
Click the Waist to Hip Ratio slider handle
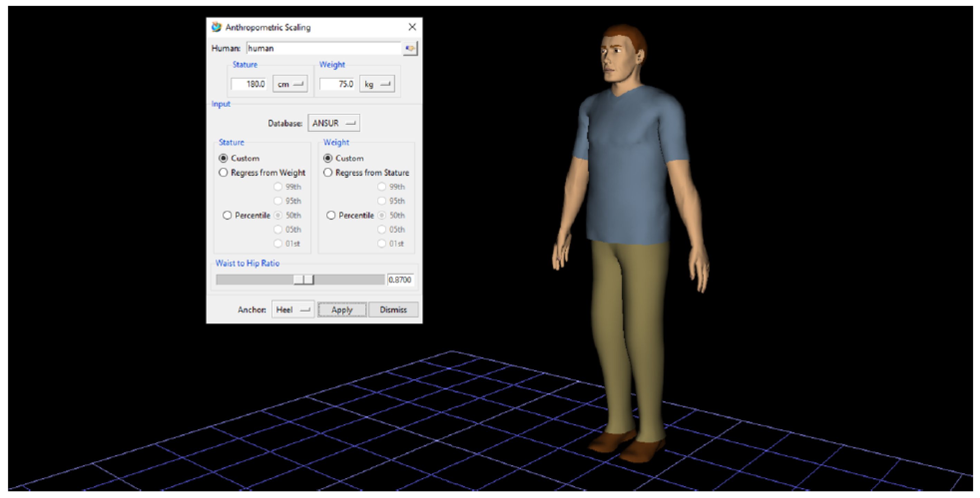[304, 280]
